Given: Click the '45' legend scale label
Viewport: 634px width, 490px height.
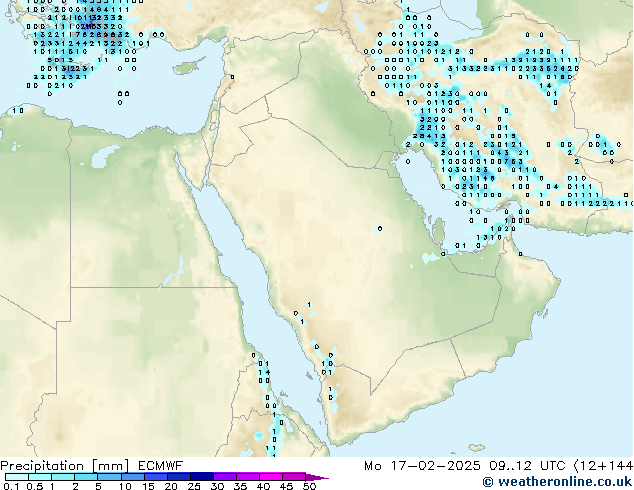Looking at the screenshot, I should point(287,486).
